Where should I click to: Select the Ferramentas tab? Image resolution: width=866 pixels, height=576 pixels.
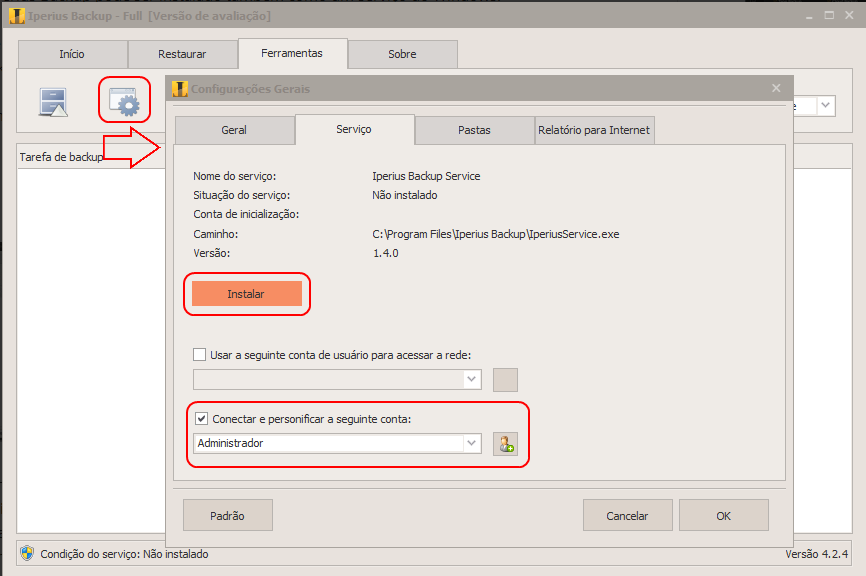coord(292,53)
